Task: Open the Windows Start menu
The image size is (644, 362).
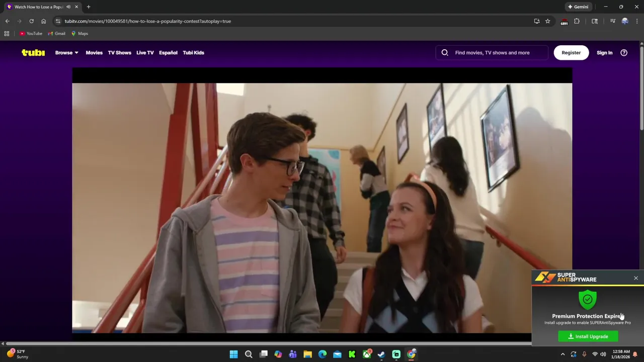Action: (x=233, y=354)
